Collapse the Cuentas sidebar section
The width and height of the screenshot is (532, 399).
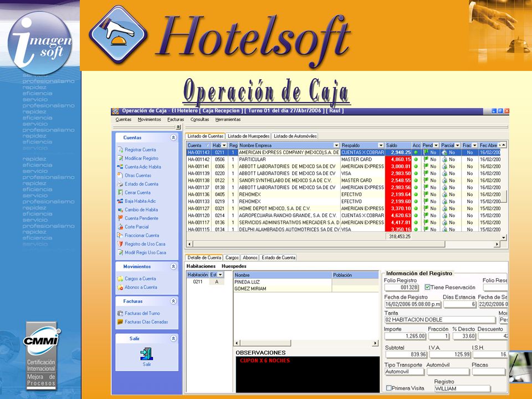click(173, 137)
